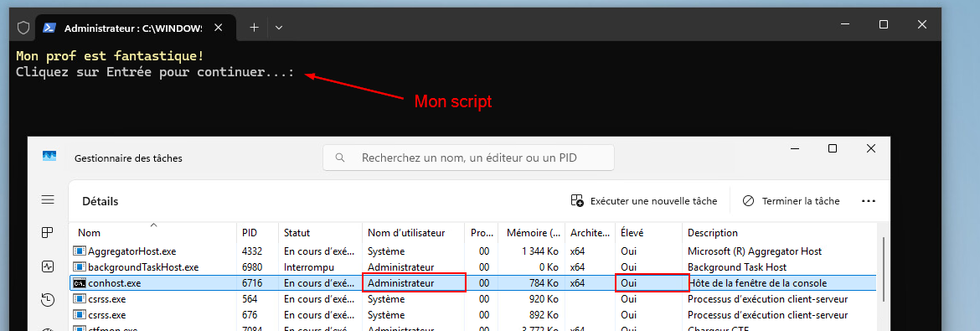Viewport: 980px width, 331px height.
Task: Click PID 6716 cell
Action: point(252,283)
